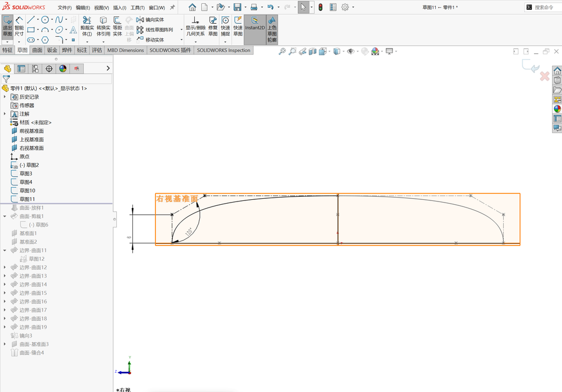
Task: Collapse the 曲面-剪裁1 tree node
Action: click(x=4, y=216)
